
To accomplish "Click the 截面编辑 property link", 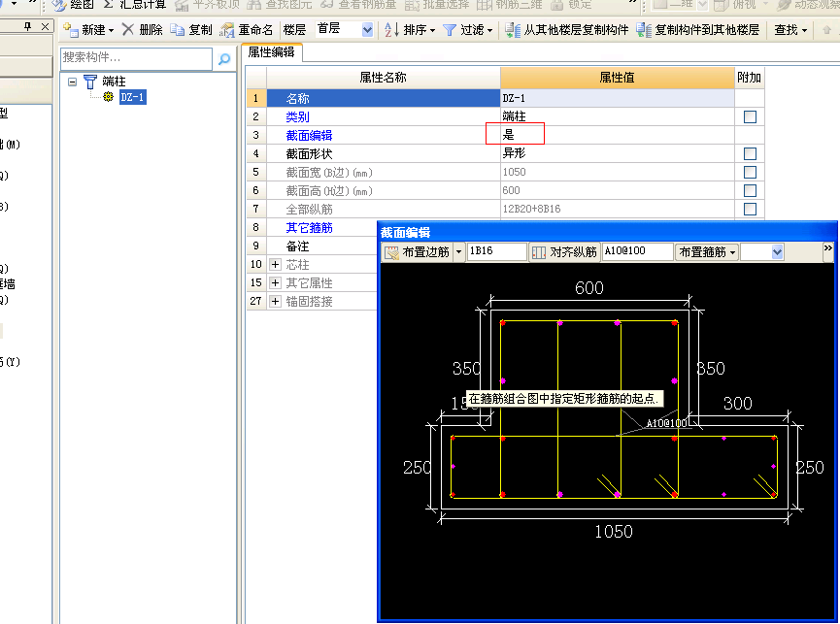I will [309, 136].
